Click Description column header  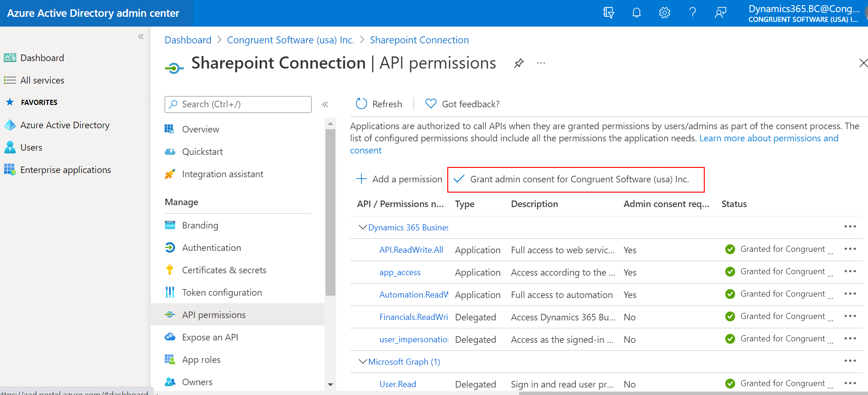click(535, 204)
